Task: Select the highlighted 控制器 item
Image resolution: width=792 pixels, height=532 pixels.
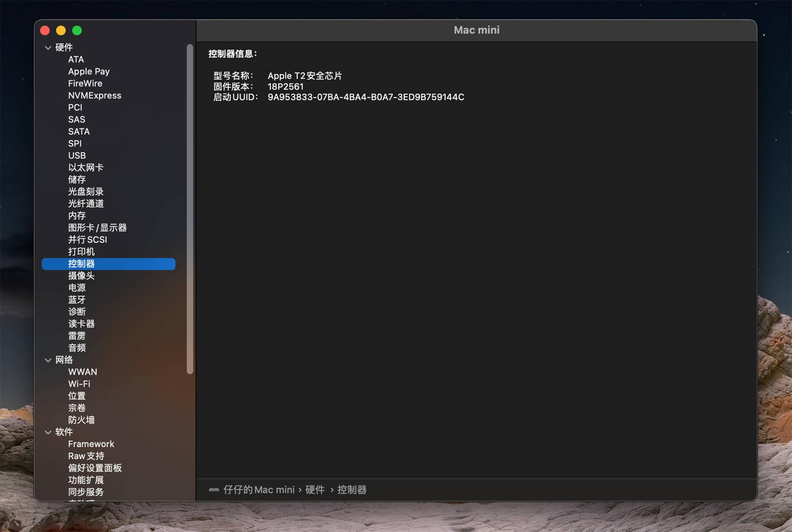Action: click(x=82, y=264)
